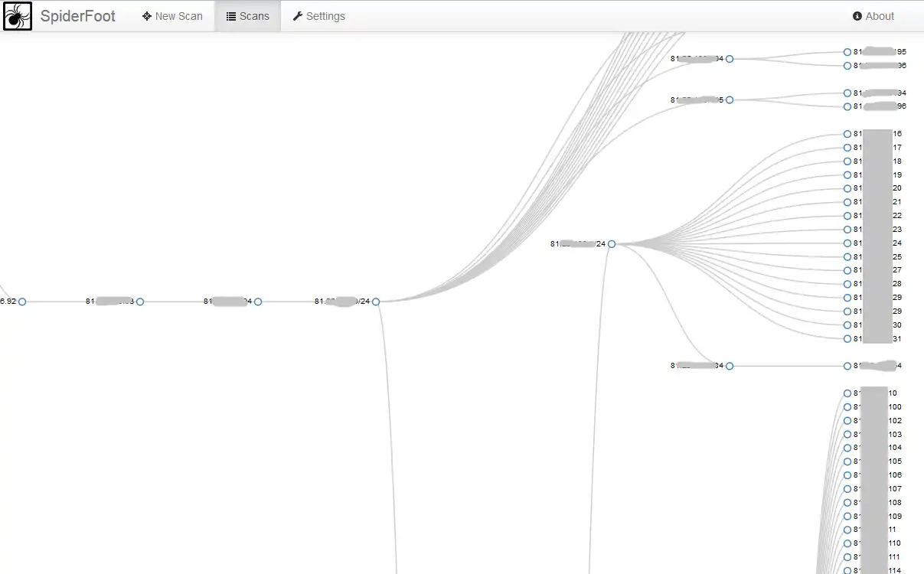Open the New Scan tab
This screenshot has width=924, height=574.
(x=172, y=16)
